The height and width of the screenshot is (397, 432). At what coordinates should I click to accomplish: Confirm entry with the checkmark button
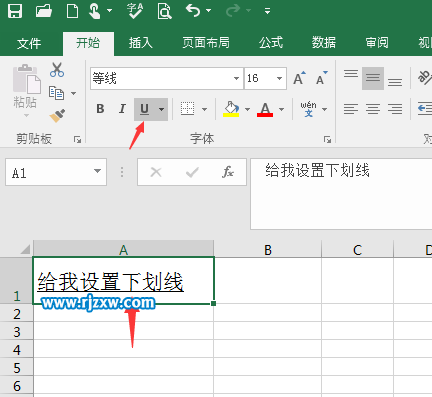coord(192,172)
